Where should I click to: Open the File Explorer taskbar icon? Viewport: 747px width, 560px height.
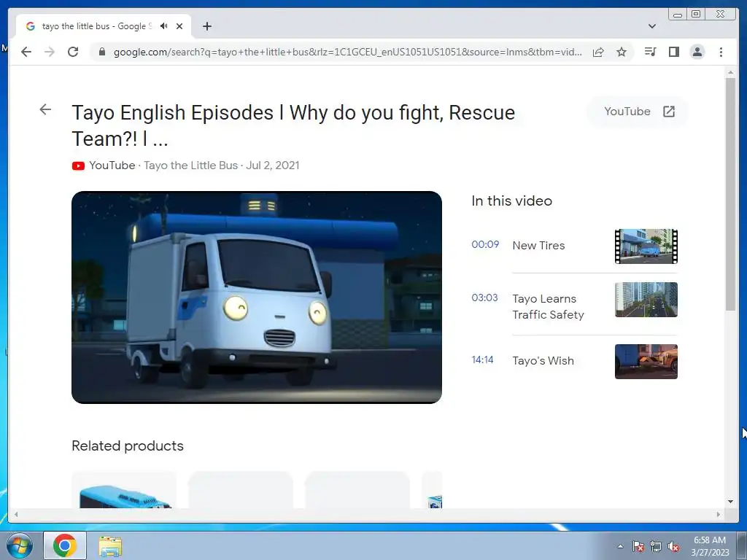pos(110,546)
